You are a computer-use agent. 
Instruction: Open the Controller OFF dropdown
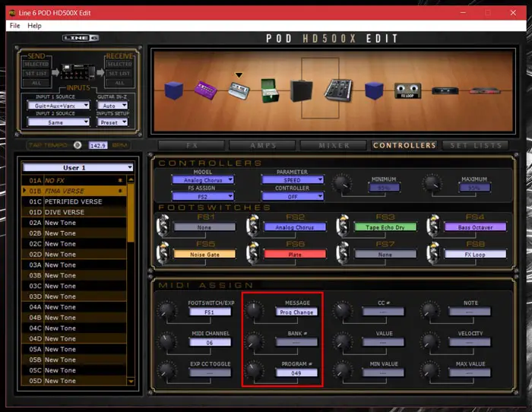click(x=292, y=196)
